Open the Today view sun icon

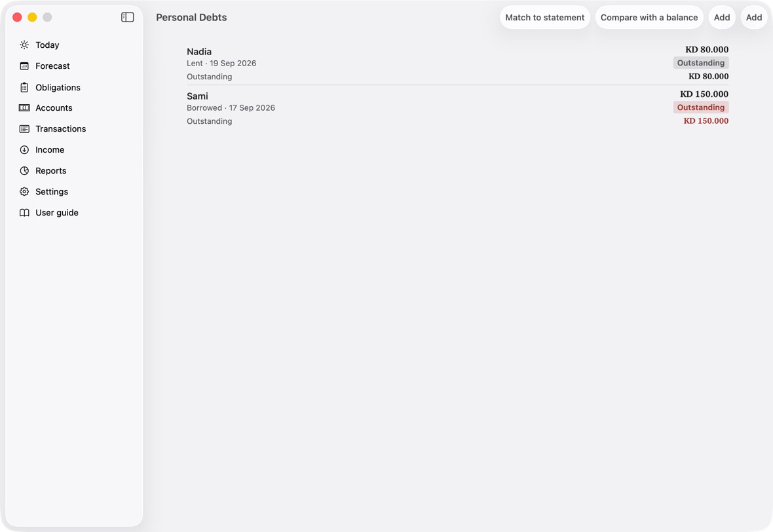[24, 45]
